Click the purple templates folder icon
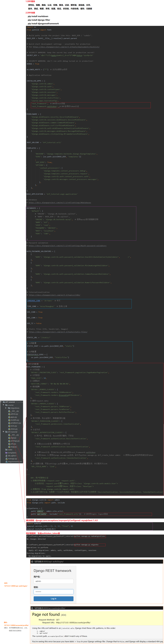The image size is (164, 644). point(6,453)
